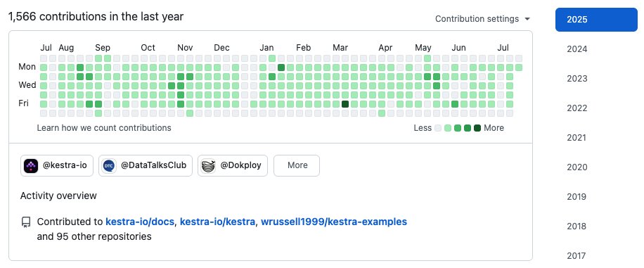644x268 pixels.
Task: Click the Mar month label
Action: 340,48
